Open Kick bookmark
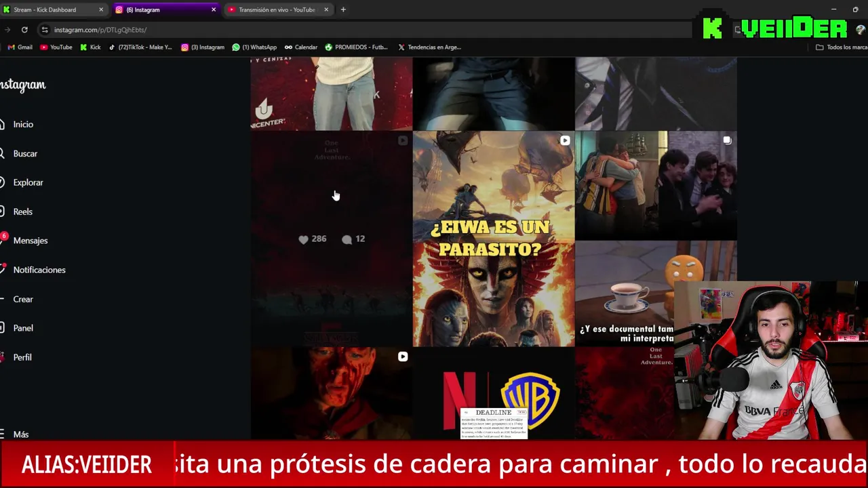 pyautogui.click(x=90, y=47)
